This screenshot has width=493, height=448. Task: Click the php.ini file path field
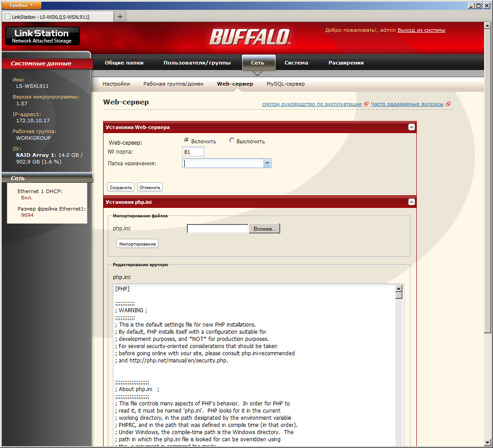coord(217,228)
